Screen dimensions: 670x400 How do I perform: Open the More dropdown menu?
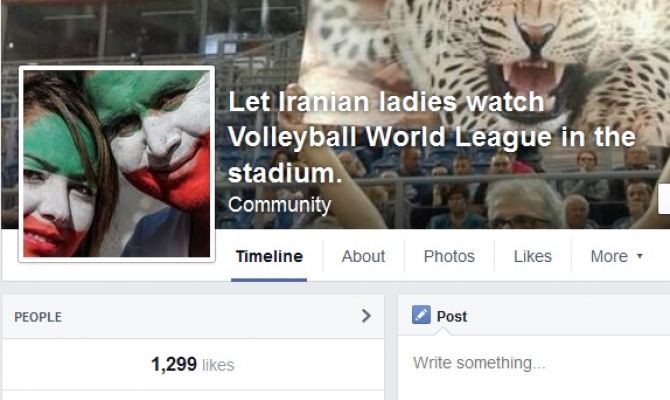pos(617,256)
